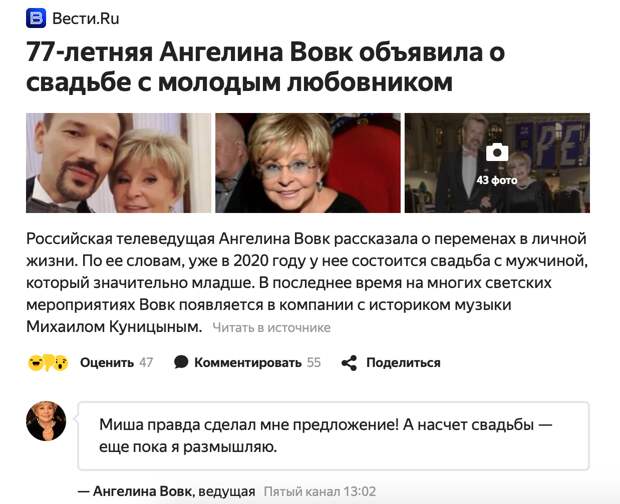Click the Комментировать button
This screenshot has width=620, height=504.
[x=248, y=362]
